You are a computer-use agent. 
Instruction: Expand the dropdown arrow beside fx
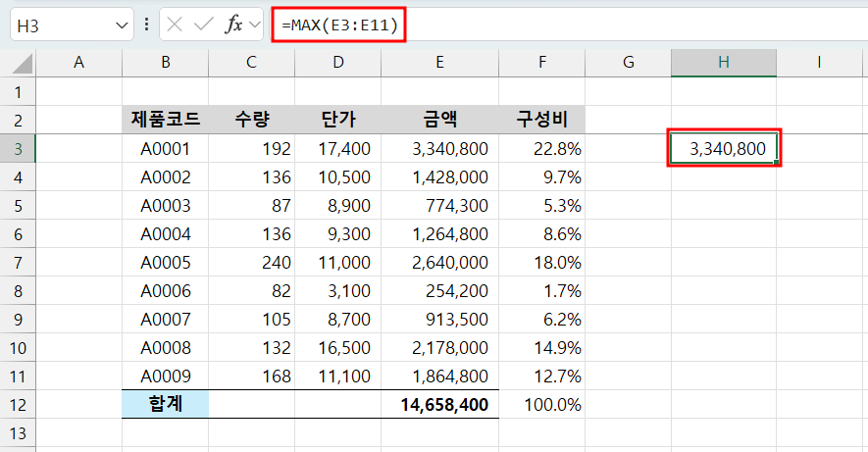(x=255, y=25)
